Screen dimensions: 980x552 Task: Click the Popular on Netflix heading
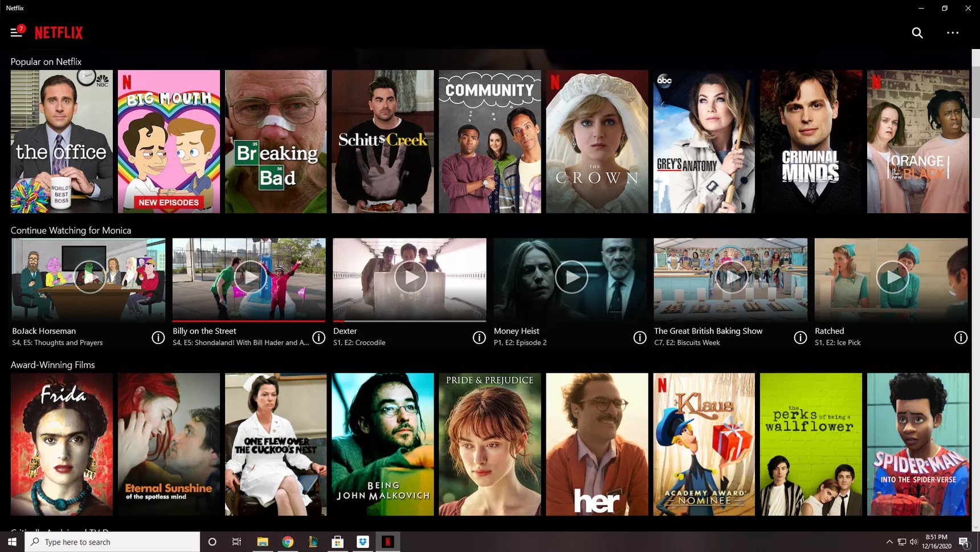click(46, 62)
